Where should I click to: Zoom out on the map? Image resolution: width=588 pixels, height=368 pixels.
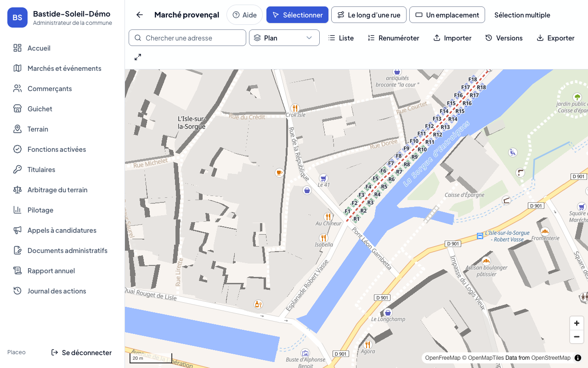coord(577,337)
